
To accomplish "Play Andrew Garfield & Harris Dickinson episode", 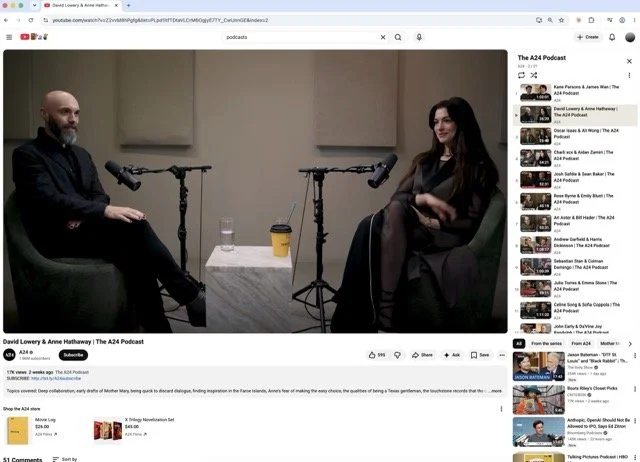I will [x=575, y=245].
